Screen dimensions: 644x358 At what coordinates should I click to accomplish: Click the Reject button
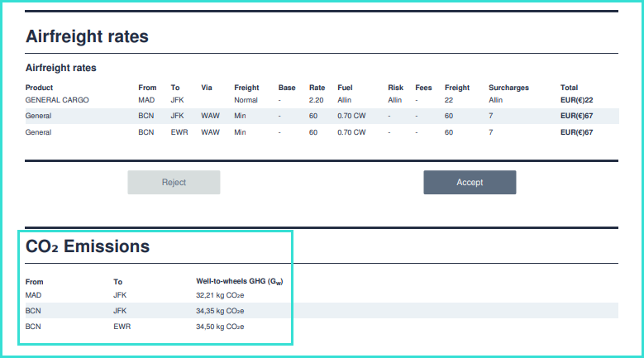174,182
